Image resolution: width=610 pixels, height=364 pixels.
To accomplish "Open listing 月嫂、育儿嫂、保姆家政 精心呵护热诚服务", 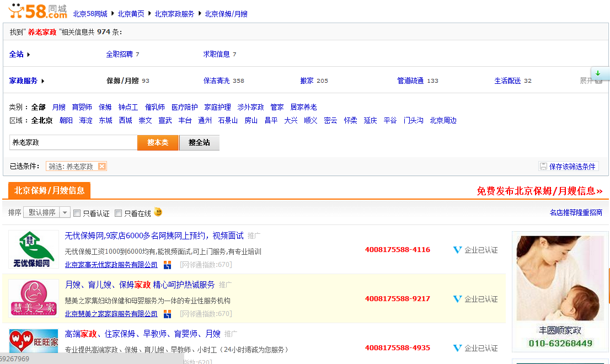I will [x=140, y=285].
